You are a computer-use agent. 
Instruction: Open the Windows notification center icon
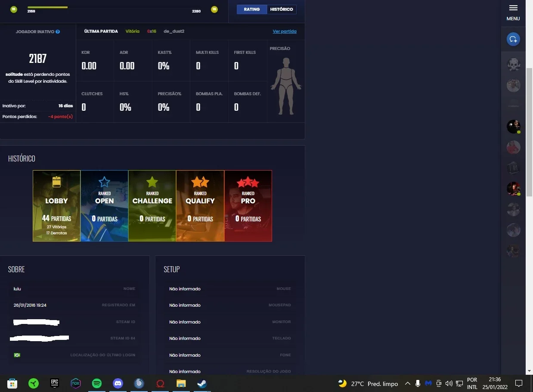tap(519, 383)
